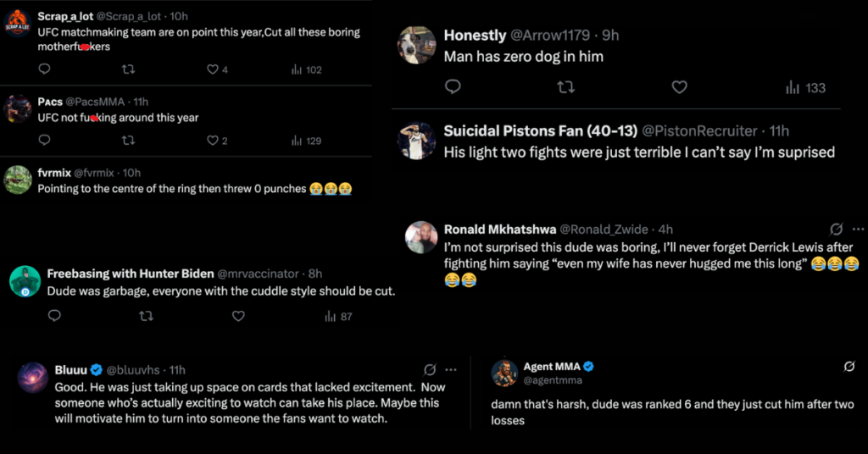Like the "Man has zero dog" tweet
This screenshot has height=454, width=868.
(x=679, y=86)
